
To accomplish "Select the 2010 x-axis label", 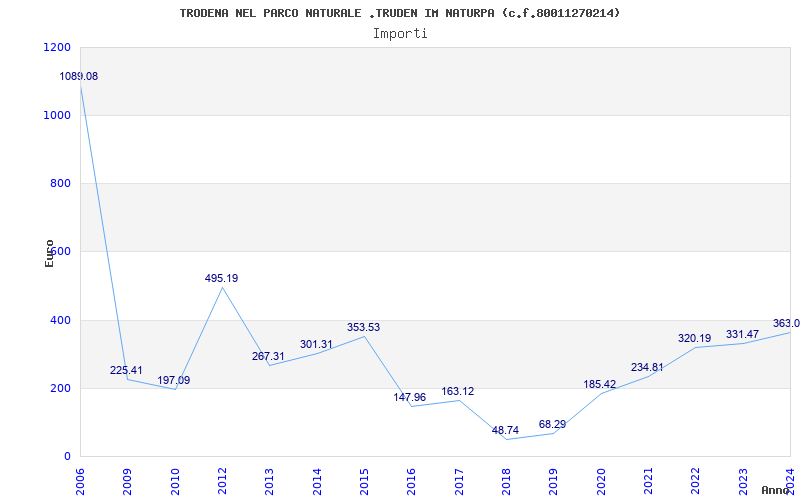I will click(175, 482).
